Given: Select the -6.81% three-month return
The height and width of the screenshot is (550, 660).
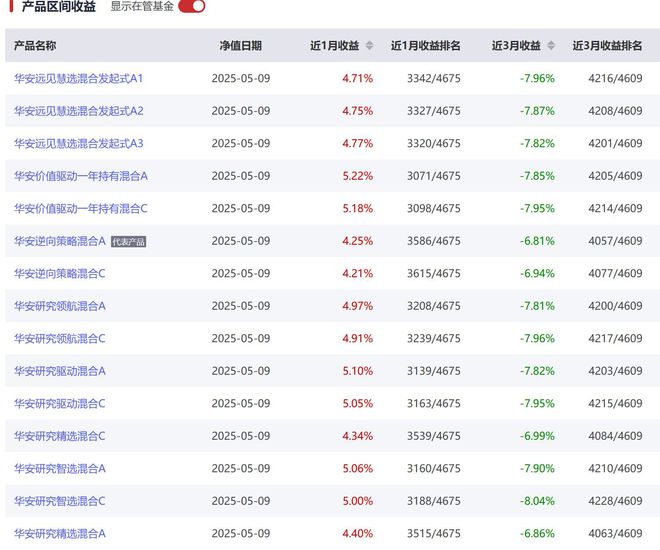Looking at the screenshot, I should click(538, 241).
